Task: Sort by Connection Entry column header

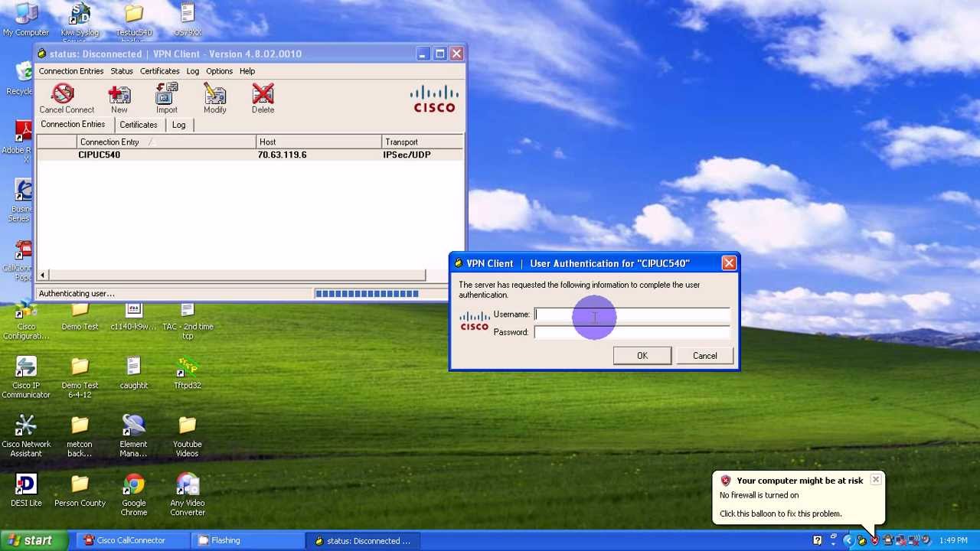Action: coord(166,142)
